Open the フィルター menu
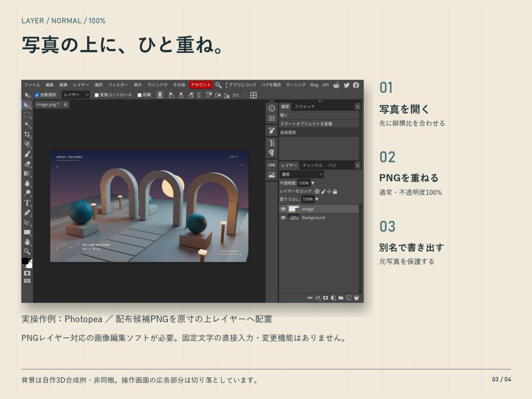Screen dimensions: 532x399 tap(118, 85)
